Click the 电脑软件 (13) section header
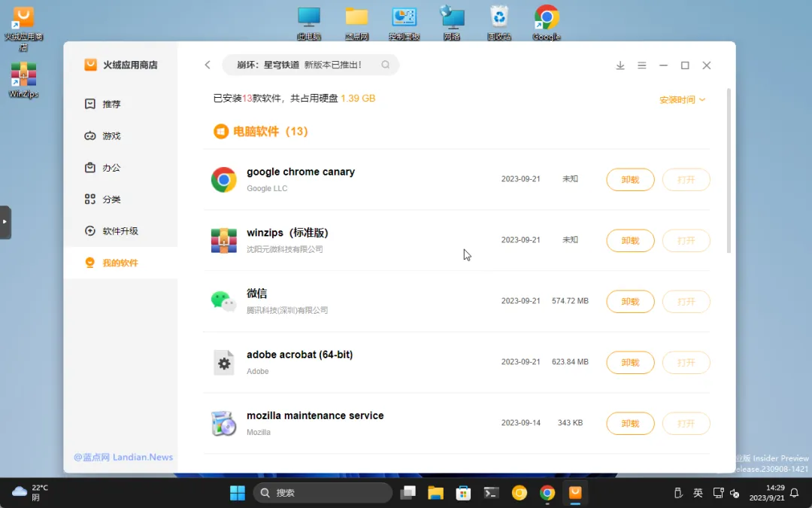 tap(260, 132)
